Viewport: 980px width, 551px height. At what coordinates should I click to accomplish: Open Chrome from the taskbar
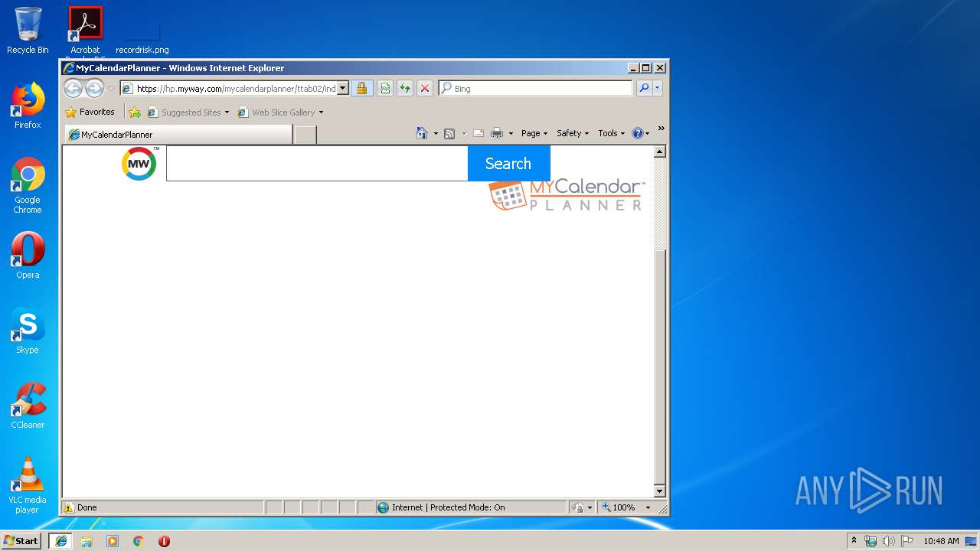[138, 541]
